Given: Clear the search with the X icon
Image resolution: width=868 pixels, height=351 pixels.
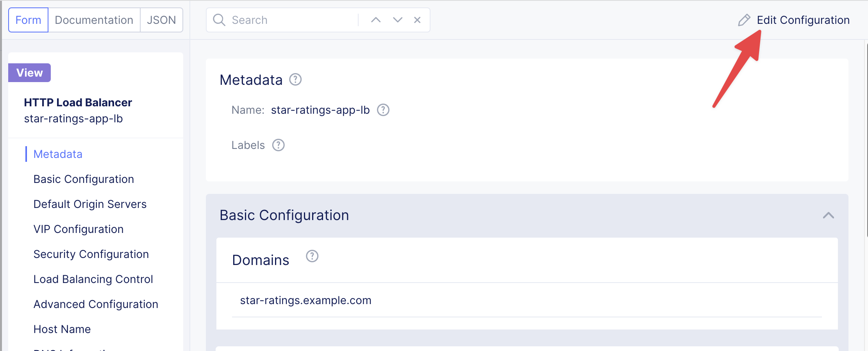Looking at the screenshot, I should pyautogui.click(x=417, y=20).
